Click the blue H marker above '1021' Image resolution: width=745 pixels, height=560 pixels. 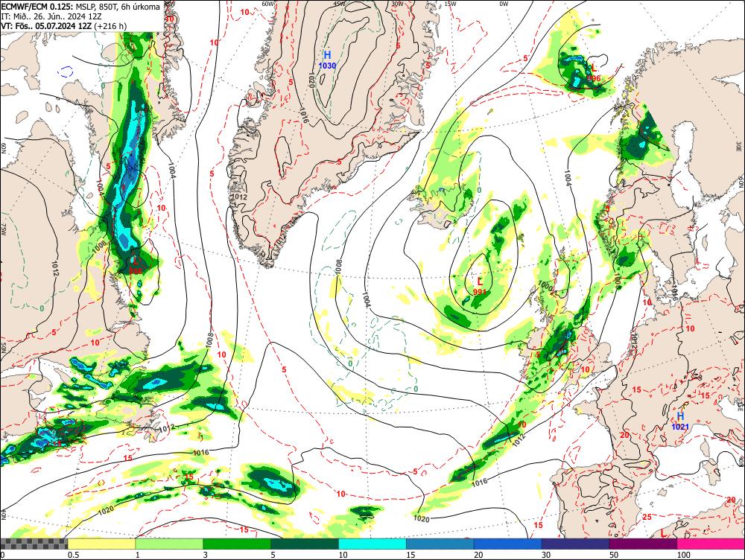tap(681, 416)
